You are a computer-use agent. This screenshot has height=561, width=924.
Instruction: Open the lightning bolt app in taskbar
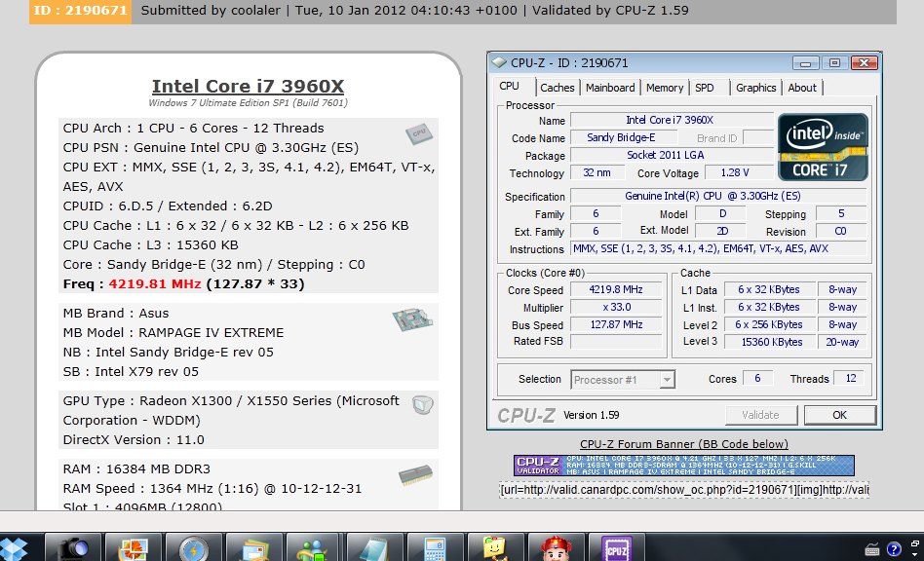[194, 547]
